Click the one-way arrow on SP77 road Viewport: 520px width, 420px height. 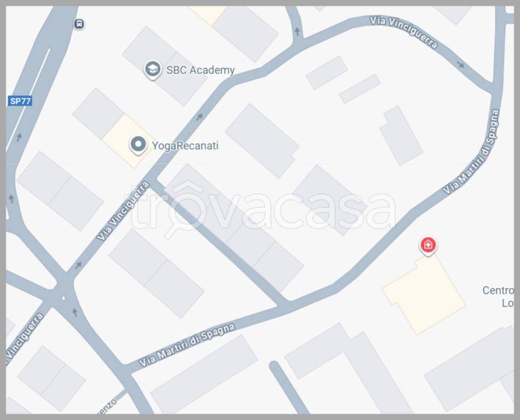[x=19, y=137]
